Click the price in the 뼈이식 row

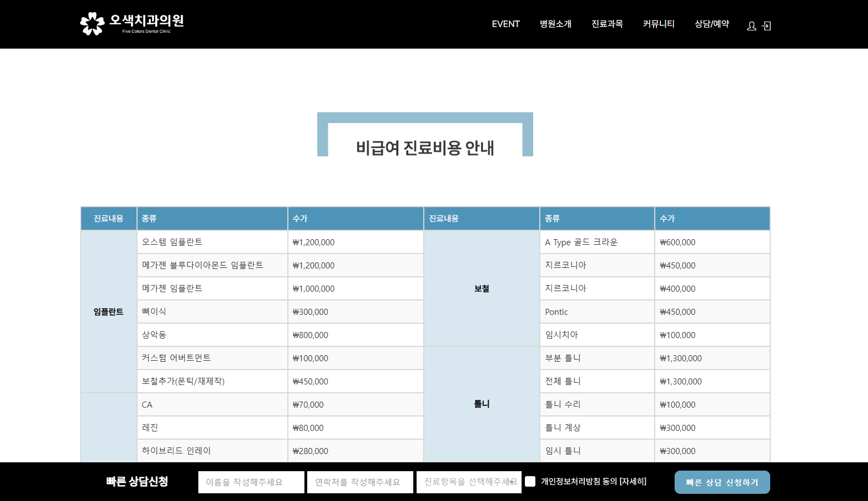pos(356,312)
